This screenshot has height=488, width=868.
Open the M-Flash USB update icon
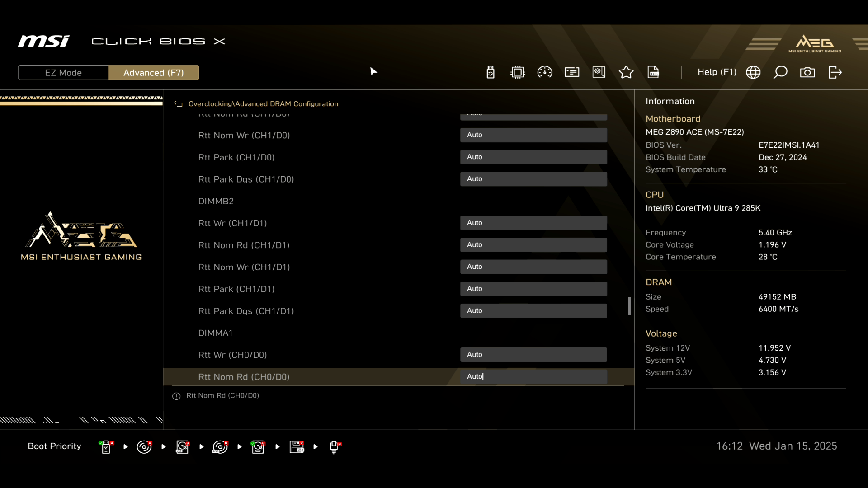coord(491,72)
